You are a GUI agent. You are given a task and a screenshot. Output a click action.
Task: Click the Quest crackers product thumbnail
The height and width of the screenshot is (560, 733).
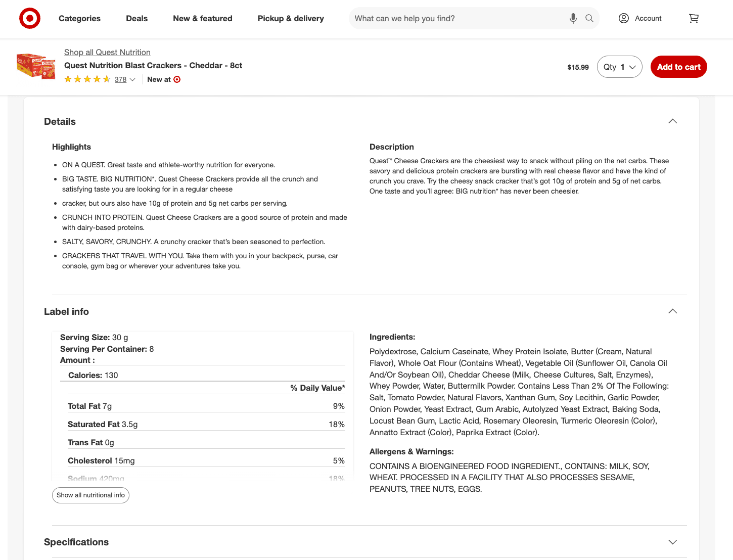36,66
